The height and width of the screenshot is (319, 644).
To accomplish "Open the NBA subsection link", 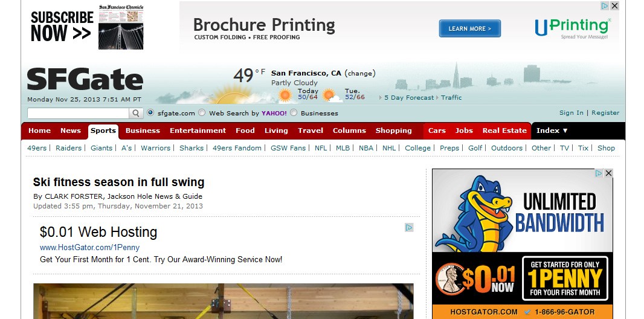I will [x=366, y=148].
